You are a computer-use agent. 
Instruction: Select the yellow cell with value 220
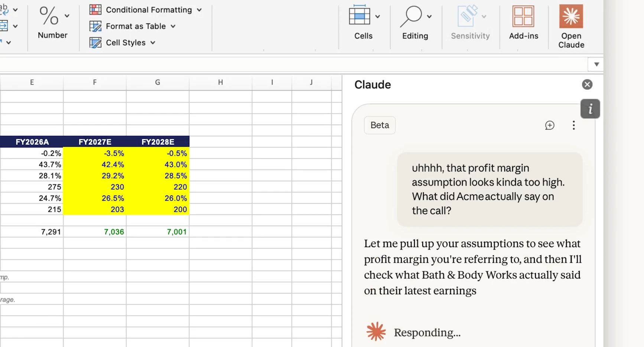click(158, 187)
